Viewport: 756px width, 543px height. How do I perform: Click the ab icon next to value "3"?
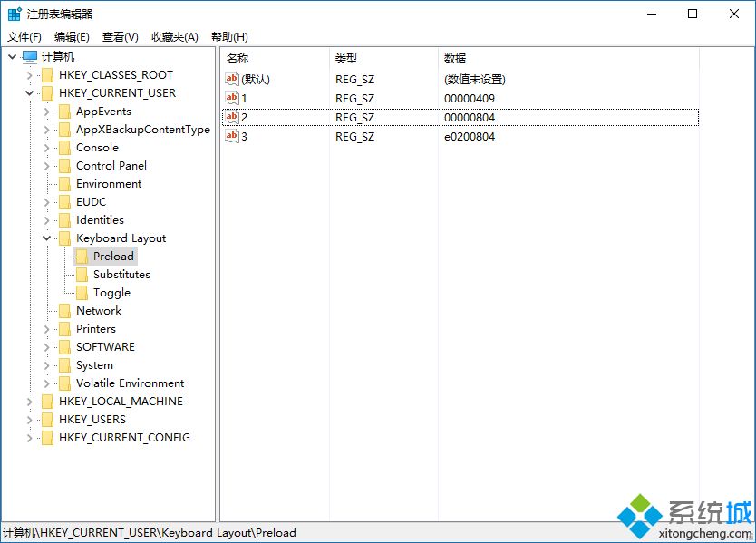[x=231, y=136]
